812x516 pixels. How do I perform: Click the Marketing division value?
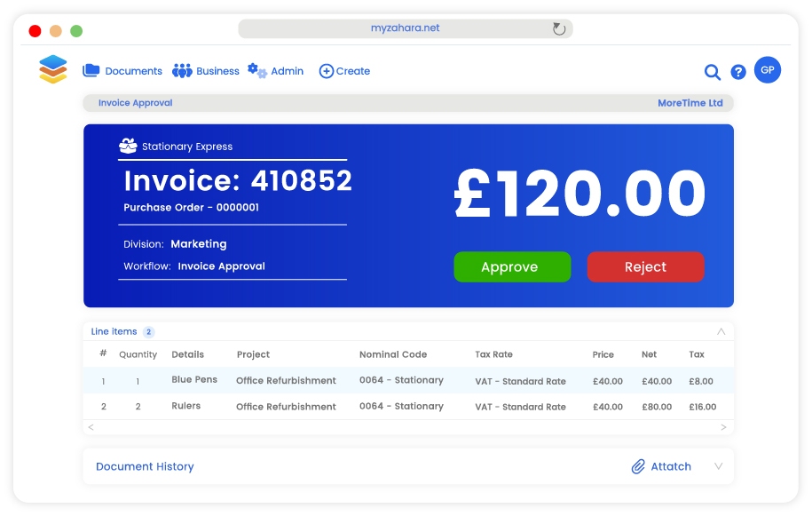tap(198, 244)
